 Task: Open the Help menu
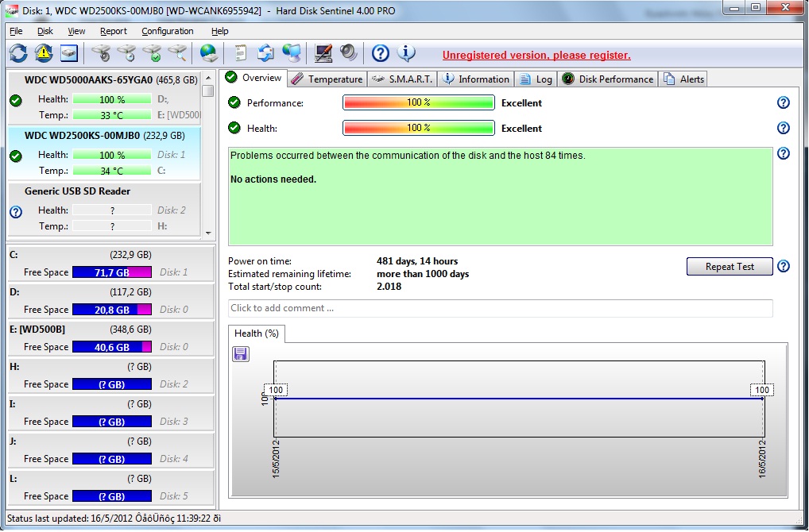tap(220, 31)
